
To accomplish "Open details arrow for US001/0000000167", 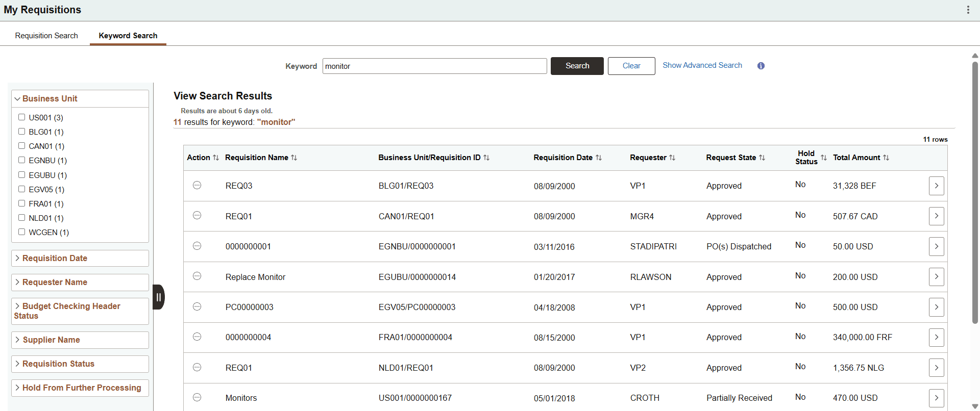I will 936,398.
